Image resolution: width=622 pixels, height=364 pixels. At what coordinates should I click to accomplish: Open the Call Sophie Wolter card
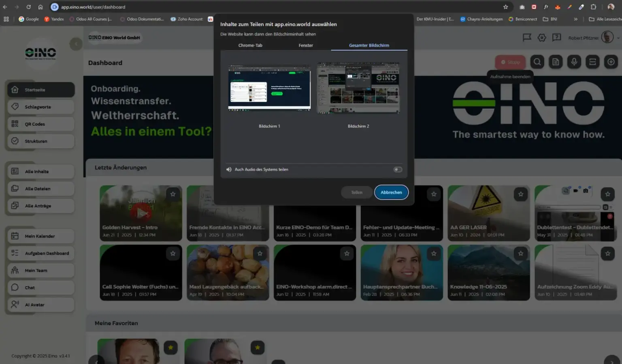pyautogui.click(x=141, y=272)
